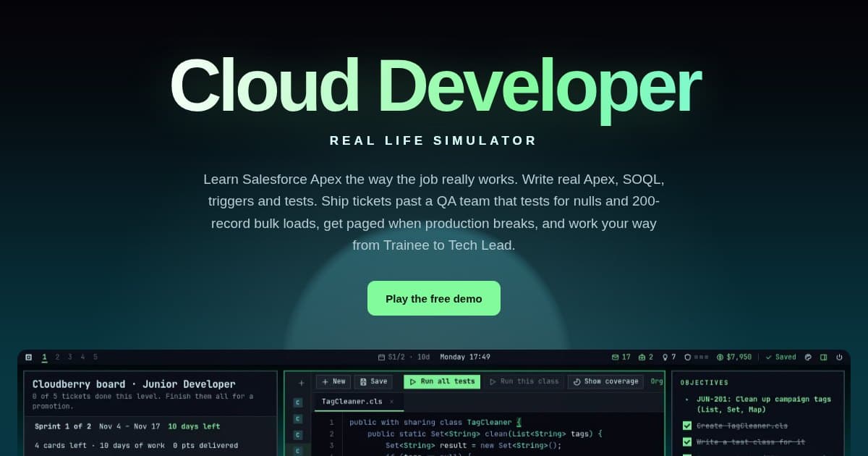Click the lightbulb counter showing 7
This screenshot has height=456, width=868.
coord(668,357)
